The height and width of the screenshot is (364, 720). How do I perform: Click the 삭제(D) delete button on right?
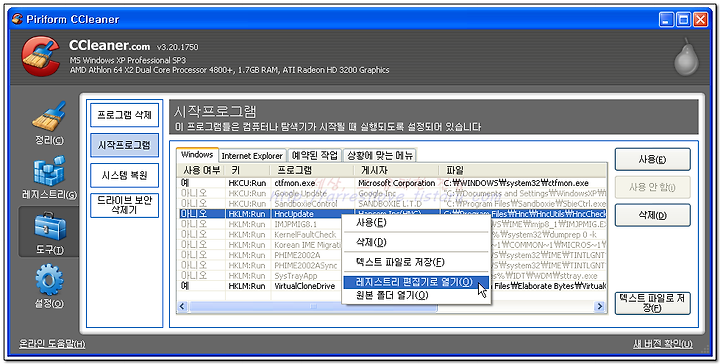tap(652, 215)
